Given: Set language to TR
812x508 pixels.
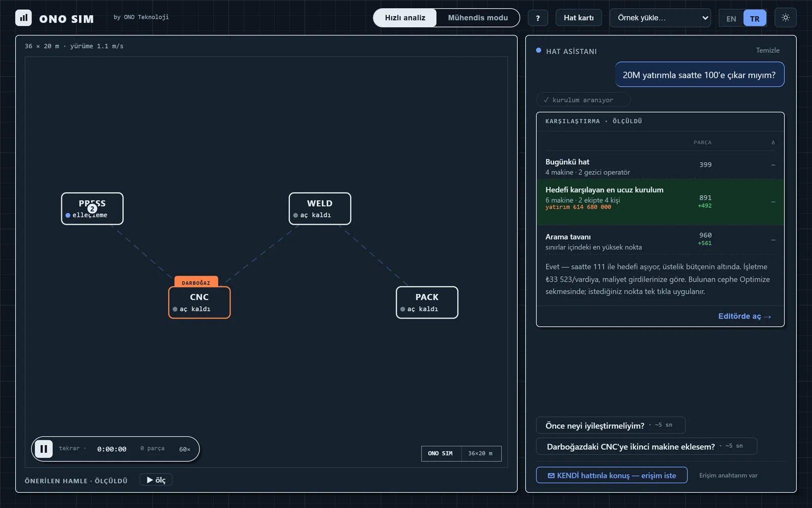Looking at the screenshot, I should [x=755, y=18].
